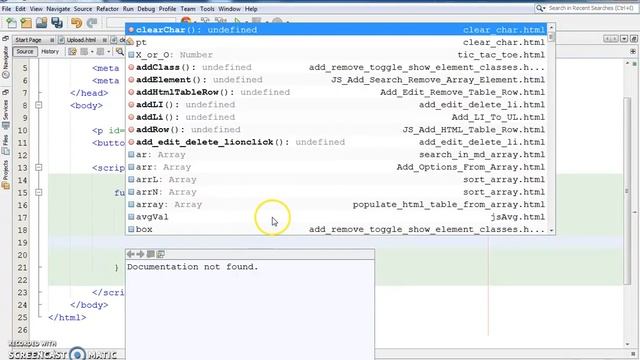Click completion list scrollbar down arrow
This screenshot has height=360, width=640.
coord(551,231)
